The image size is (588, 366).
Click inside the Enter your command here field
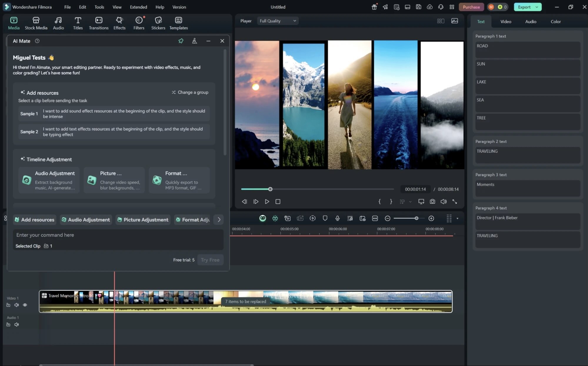118,235
